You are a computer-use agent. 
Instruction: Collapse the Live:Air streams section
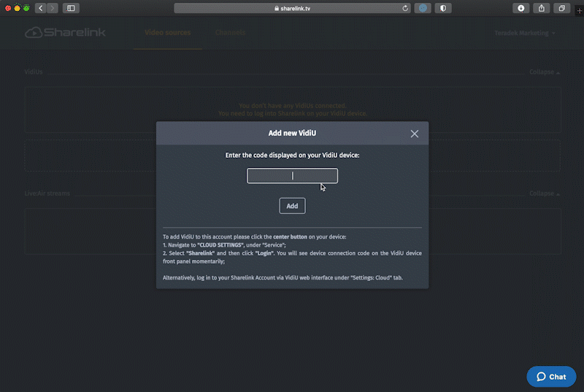click(544, 194)
